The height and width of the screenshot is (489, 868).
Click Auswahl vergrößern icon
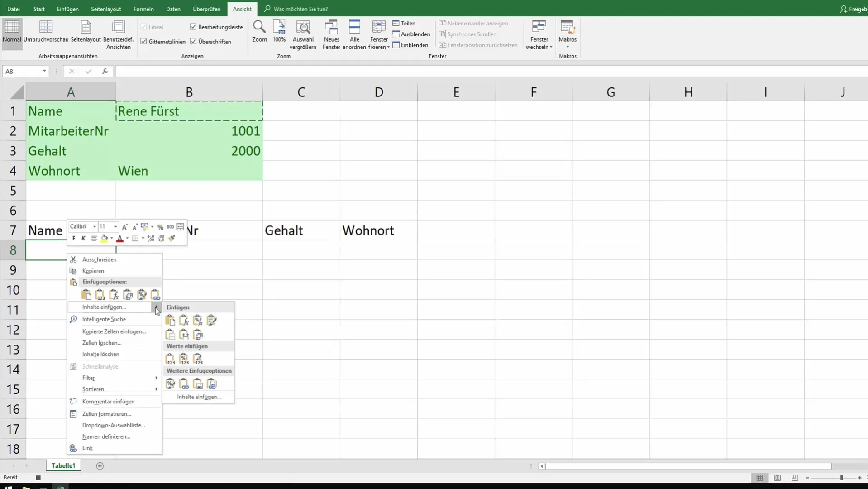click(x=303, y=35)
